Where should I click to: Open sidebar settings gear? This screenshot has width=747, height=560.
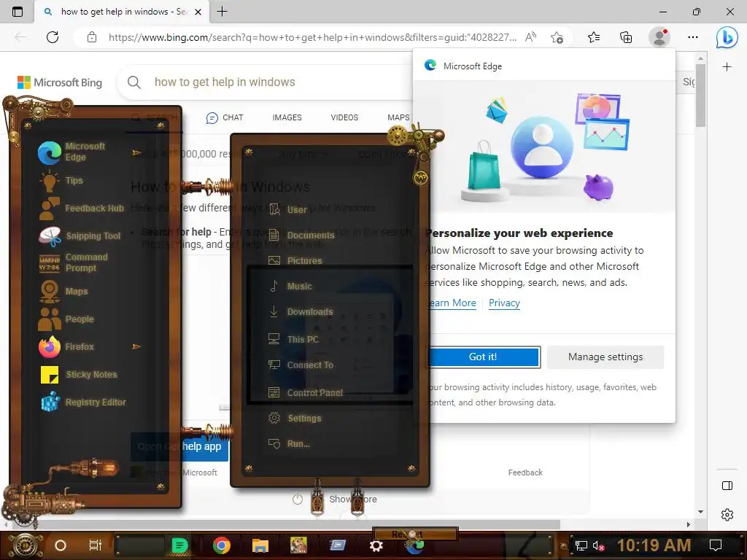(727, 515)
